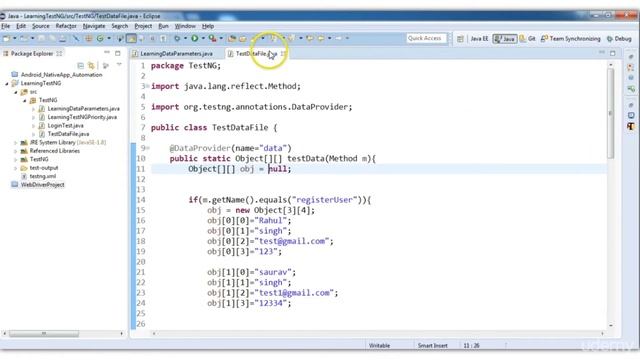Open the Debug button dropdown arrow
The image size is (640, 360).
click(185, 38)
